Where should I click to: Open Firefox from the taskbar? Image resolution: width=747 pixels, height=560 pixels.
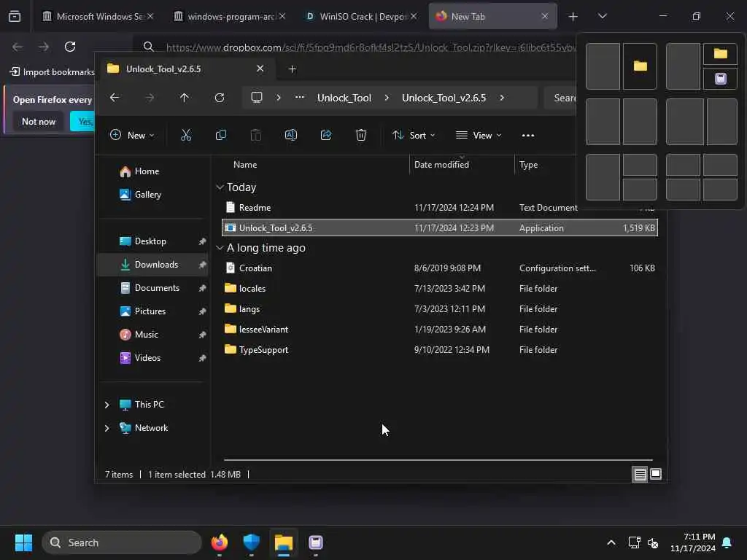(219, 542)
